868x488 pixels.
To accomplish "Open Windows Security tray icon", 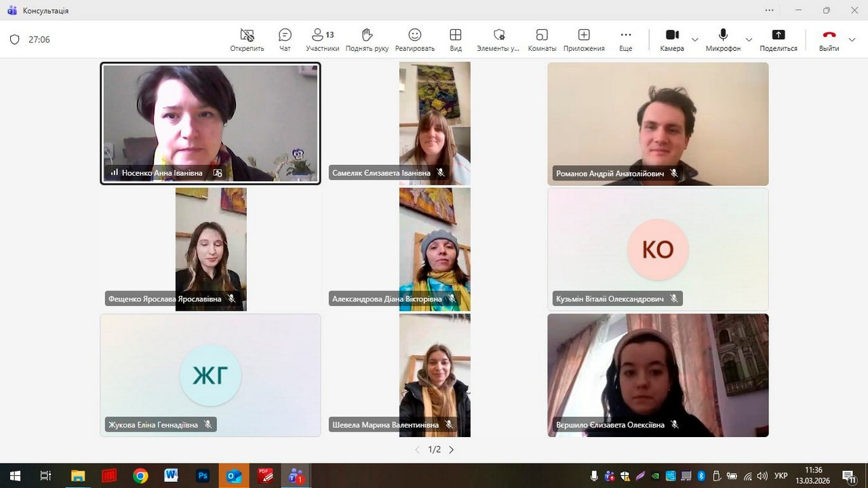I will pyautogui.click(x=625, y=476).
